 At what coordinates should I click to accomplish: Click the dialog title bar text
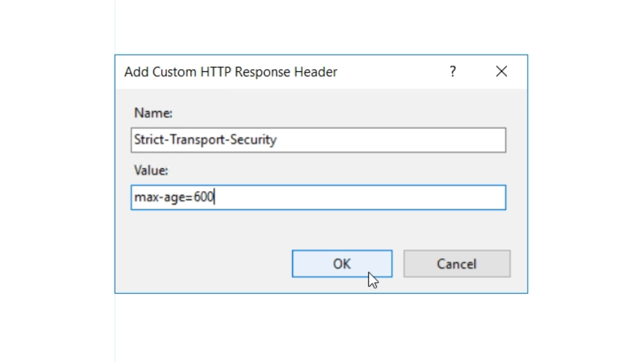[x=230, y=72]
